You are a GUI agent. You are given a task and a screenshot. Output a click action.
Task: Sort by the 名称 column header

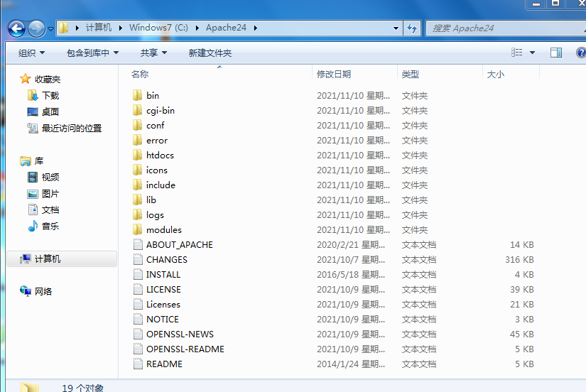(140, 75)
